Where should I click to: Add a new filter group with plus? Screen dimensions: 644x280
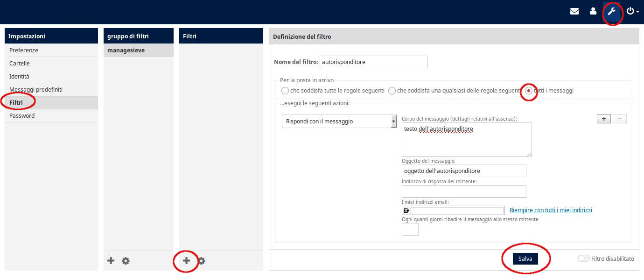click(x=111, y=261)
